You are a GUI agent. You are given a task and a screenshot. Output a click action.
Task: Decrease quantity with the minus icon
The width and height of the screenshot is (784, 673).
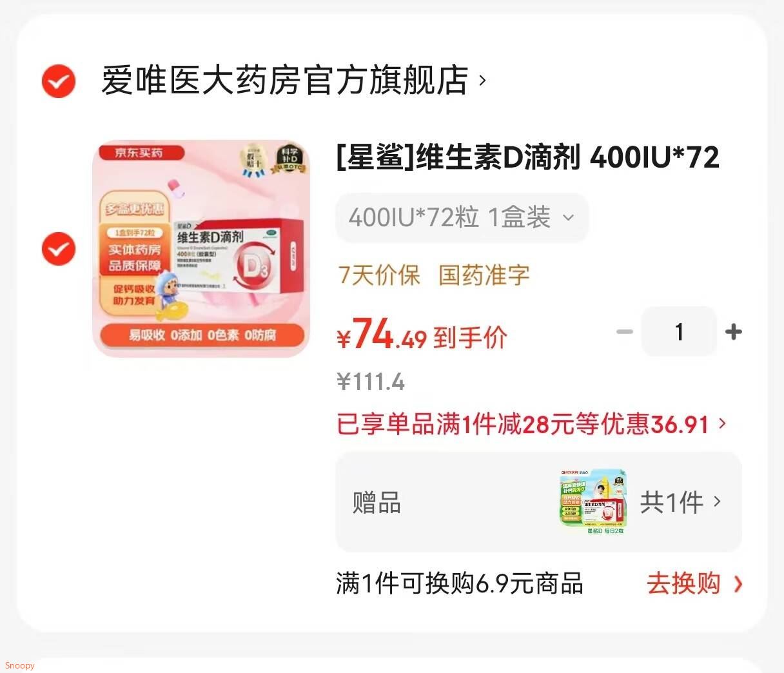click(x=624, y=332)
